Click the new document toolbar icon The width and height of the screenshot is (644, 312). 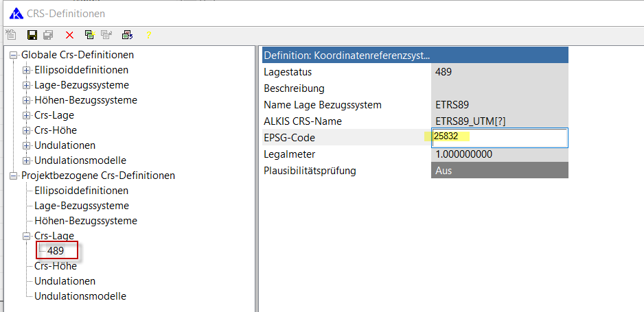(10, 35)
